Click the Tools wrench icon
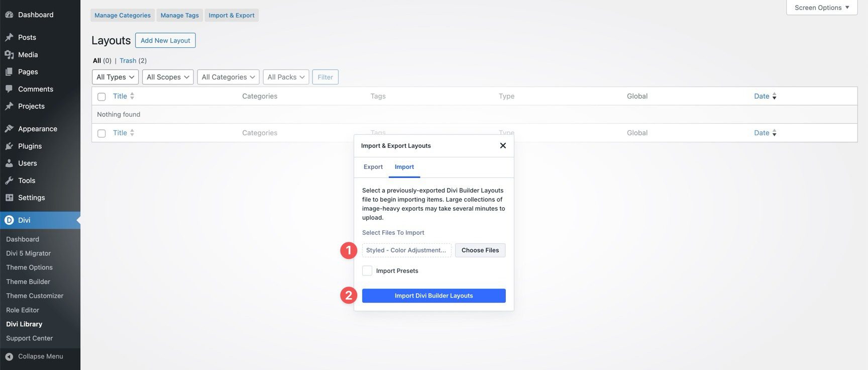868x370 pixels. pos(9,180)
